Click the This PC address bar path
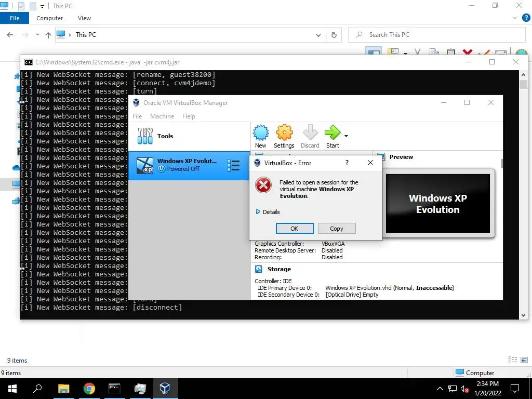532x399 pixels. point(86,35)
